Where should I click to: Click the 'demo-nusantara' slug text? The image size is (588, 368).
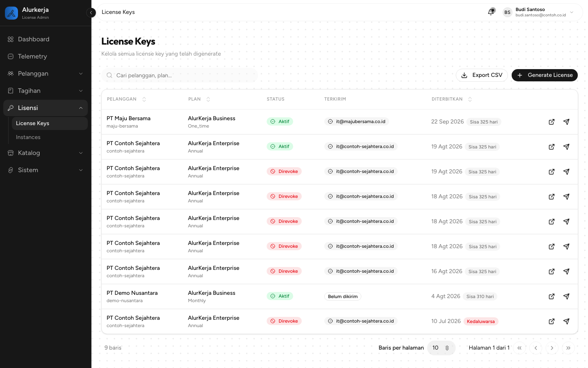(x=125, y=301)
